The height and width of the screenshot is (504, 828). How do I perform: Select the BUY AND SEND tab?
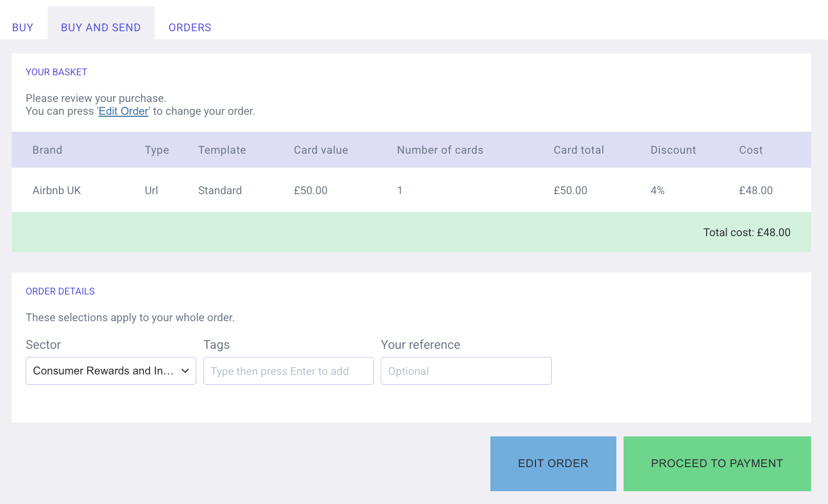(100, 28)
